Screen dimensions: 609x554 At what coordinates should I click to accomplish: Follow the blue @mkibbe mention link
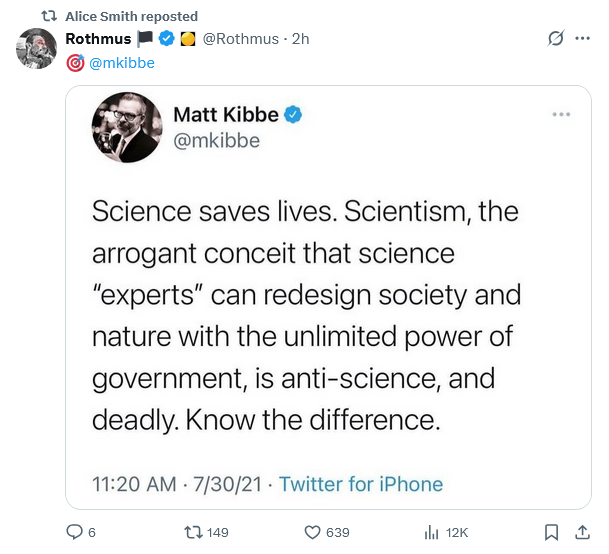(122, 62)
